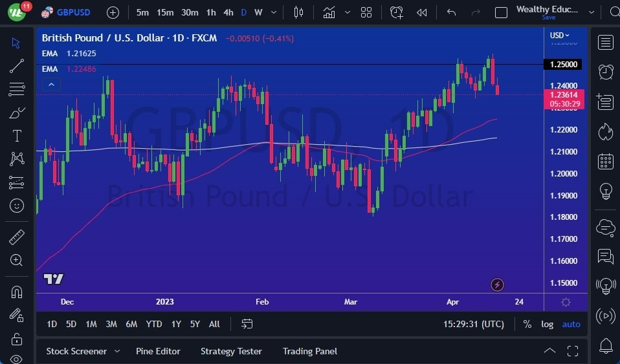
Task: Expand the bottom panel chevron
Action: (x=549, y=350)
